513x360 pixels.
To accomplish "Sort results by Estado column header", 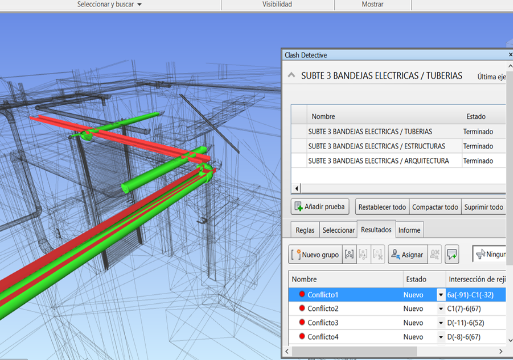I will [x=424, y=279].
